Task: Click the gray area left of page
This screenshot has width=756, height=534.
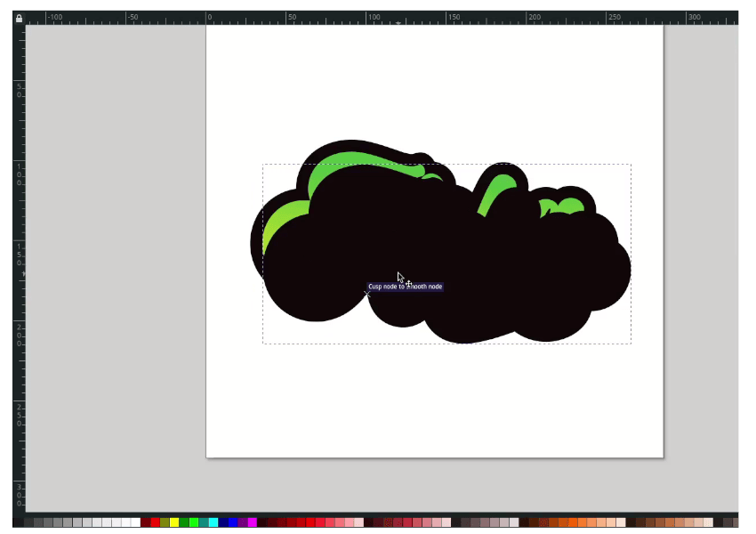Action: (x=116, y=265)
